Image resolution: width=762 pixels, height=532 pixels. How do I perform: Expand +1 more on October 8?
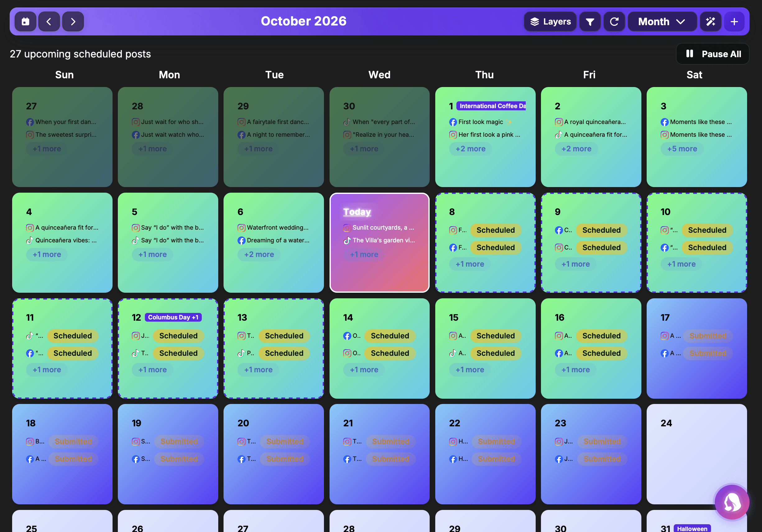click(470, 264)
